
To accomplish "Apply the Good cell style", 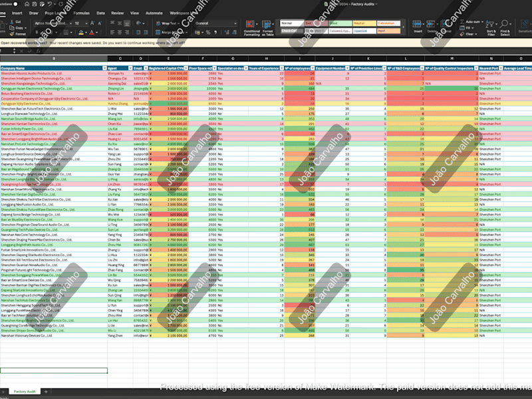I will point(340,23).
